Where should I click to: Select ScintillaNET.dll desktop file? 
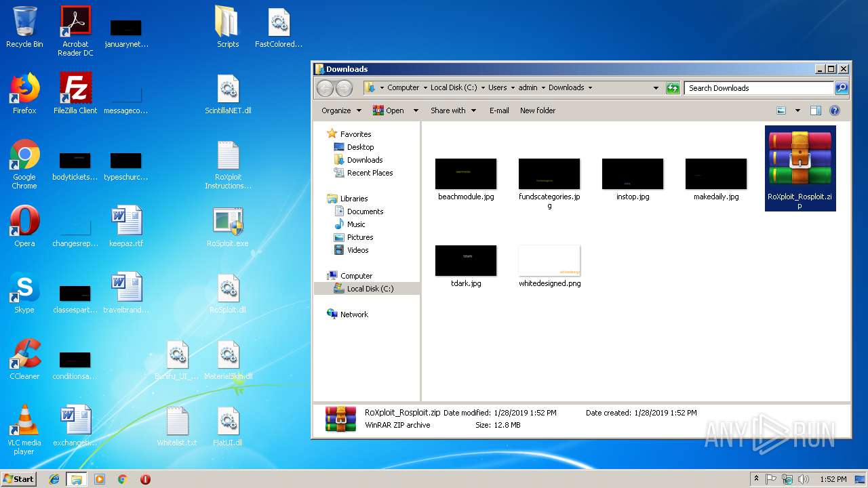[228, 94]
